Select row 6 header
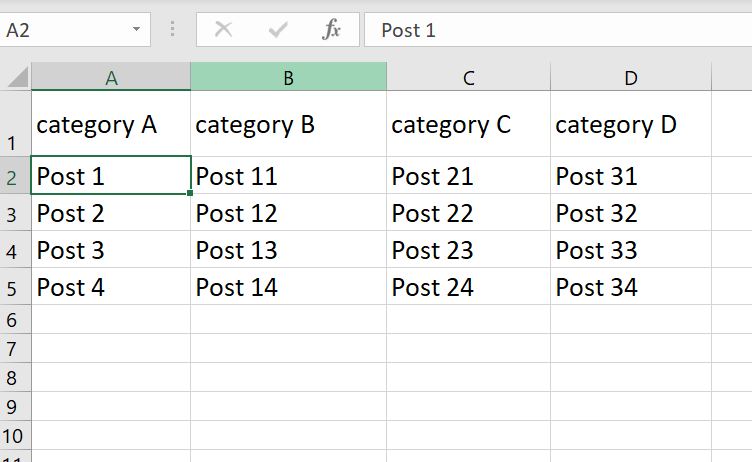Viewport: 752px width, 462px height. coord(14,320)
